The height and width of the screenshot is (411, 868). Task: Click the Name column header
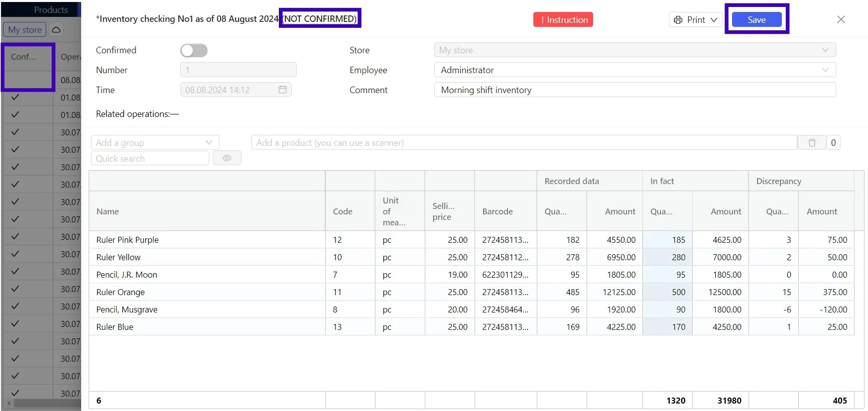(207, 211)
